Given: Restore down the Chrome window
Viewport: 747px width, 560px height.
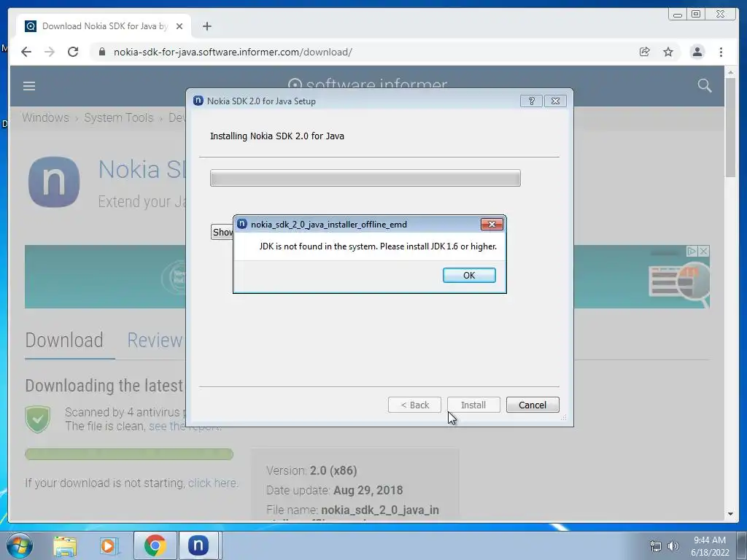Looking at the screenshot, I should tap(696, 15).
